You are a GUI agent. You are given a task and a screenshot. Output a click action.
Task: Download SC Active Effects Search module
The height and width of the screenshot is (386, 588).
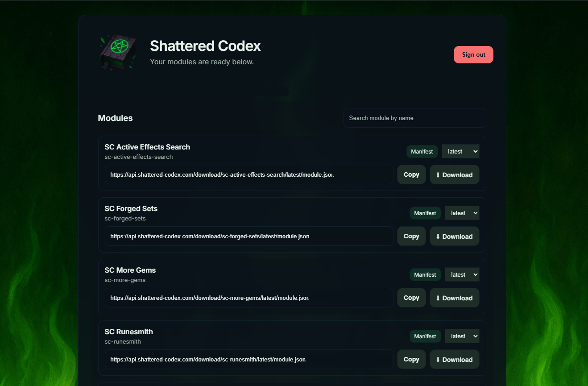coord(454,174)
